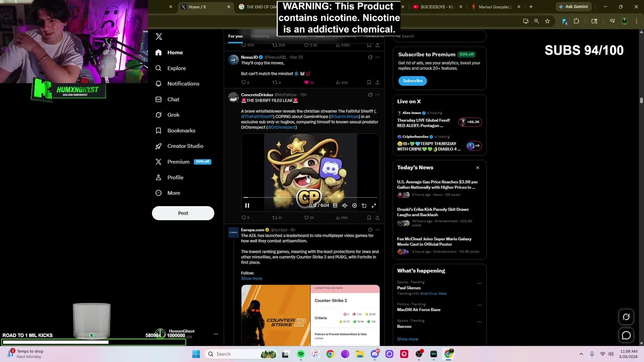Viewport: 644px width, 362px height.
Task: Open Alex Jones live broadcast
Action: pyautogui.click(x=439, y=119)
